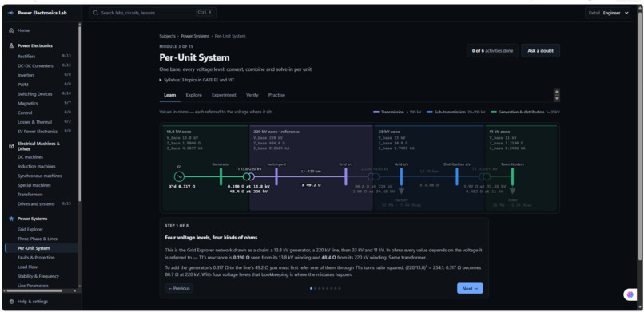
Task: Click the Help & settings gear icon
Action: coord(11,302)
